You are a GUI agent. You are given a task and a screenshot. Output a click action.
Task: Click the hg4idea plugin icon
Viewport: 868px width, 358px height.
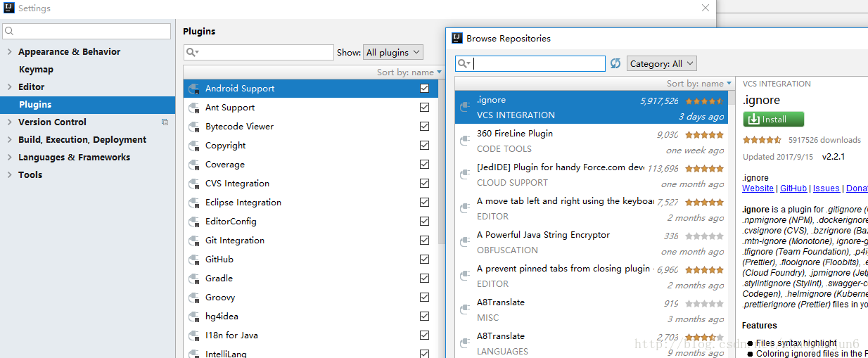pos(194,317)
